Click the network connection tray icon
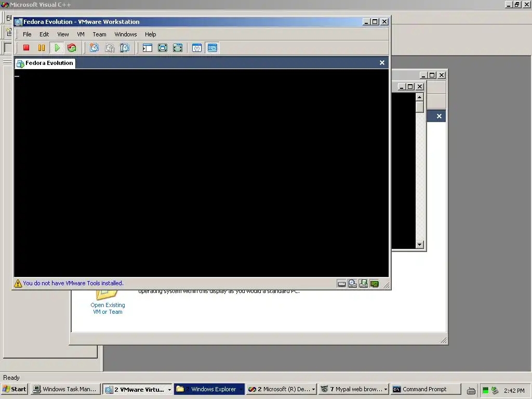This screenshot has height=399, width=532. [495, 391]
